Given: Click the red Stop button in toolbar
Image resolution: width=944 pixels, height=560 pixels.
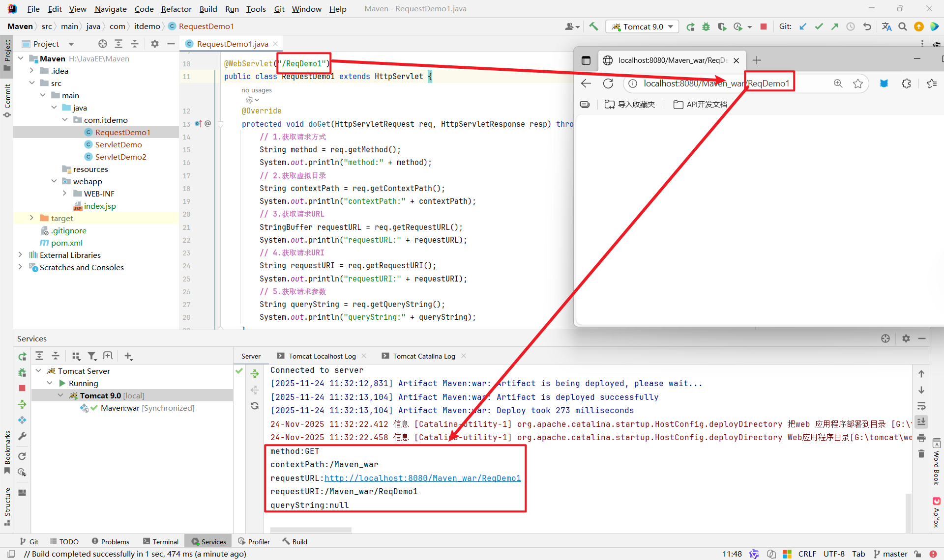Looking at the screenshot, I should (x=764, y=27).
